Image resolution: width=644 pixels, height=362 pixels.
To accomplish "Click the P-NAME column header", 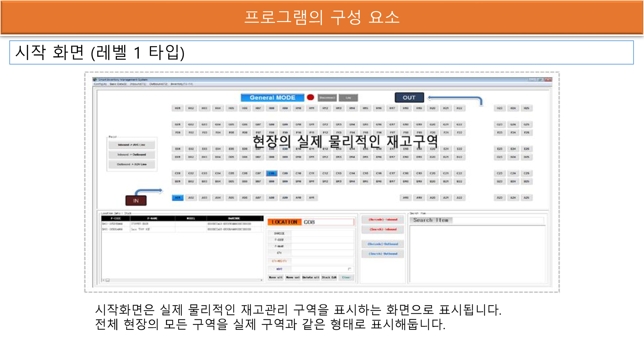I will pos(153,218).
